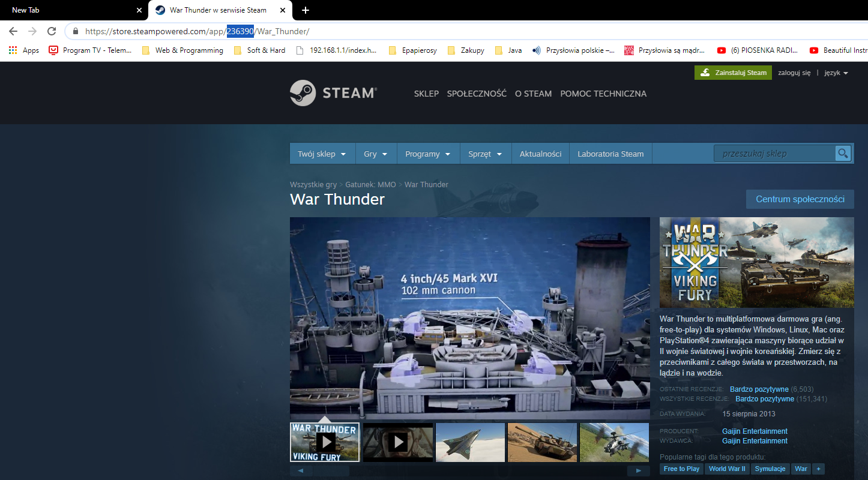868x480 pixels.
Task: Click the thumbnail strip horizontal scrollbar
Action: point(470,470)
